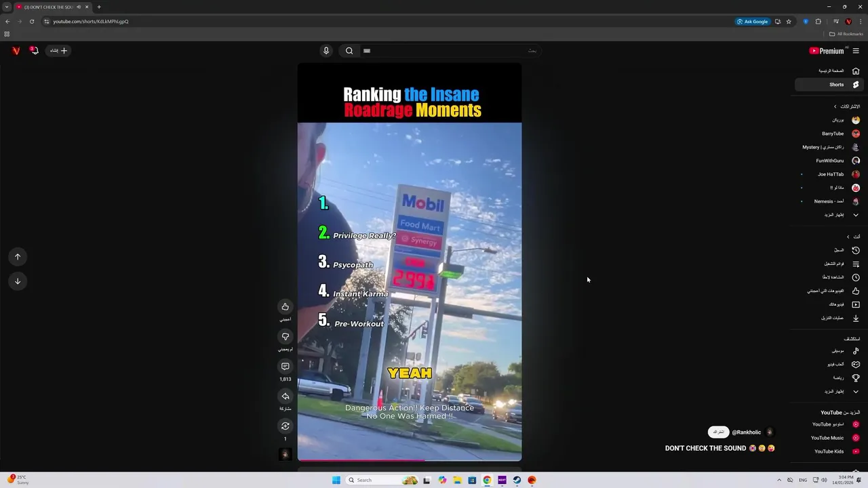Screen dimensions: 868x488
Task: Go back with browser back arrow
Action: tap(7, 21)
